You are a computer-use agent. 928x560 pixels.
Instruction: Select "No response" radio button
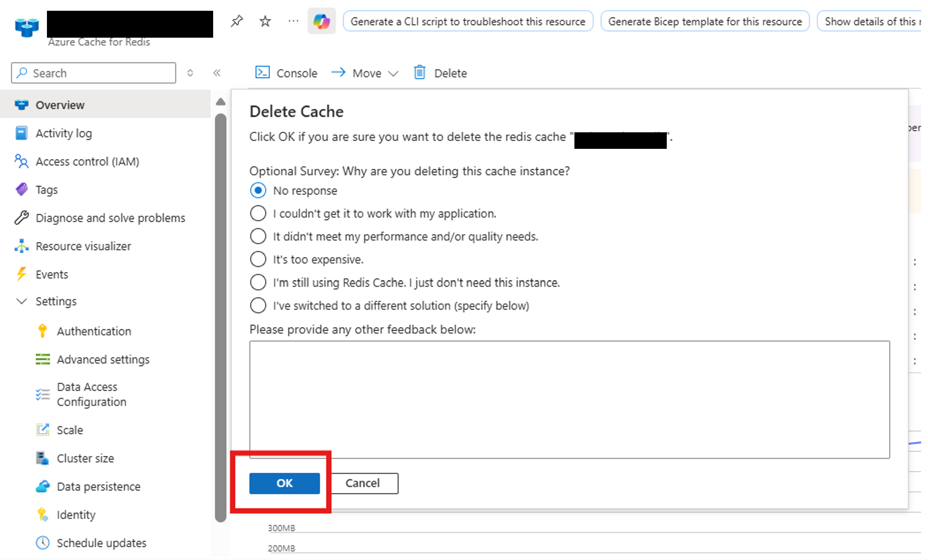(x=258, y=190)
